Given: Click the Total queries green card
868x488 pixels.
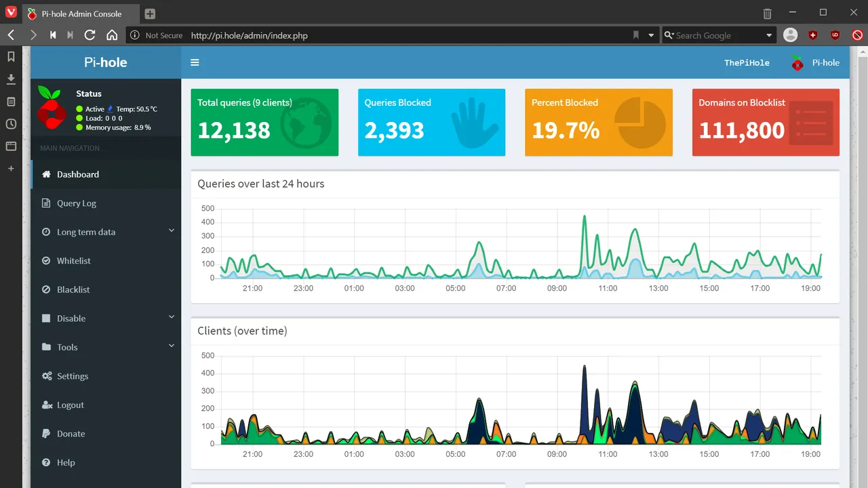Looking at the screenshot, I should (264, 122).
